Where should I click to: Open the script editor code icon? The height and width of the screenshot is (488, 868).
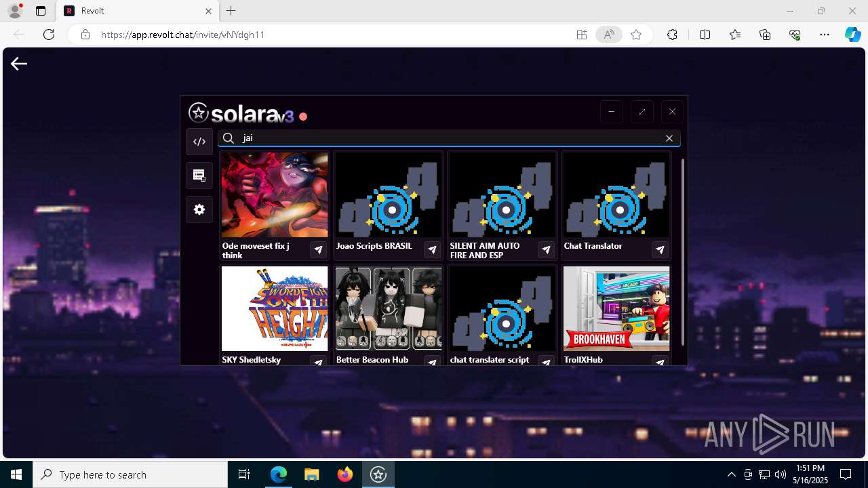199,142
